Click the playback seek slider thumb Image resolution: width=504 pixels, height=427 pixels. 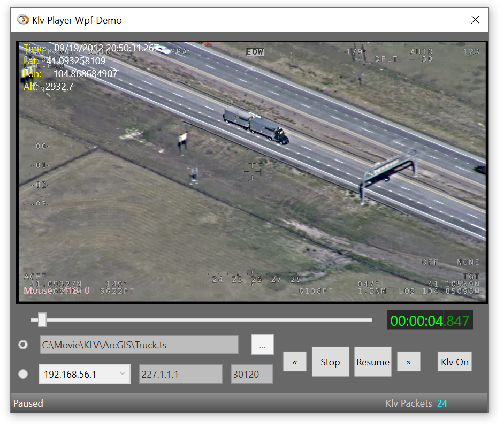pyautogui.click(x=42, y=320)
